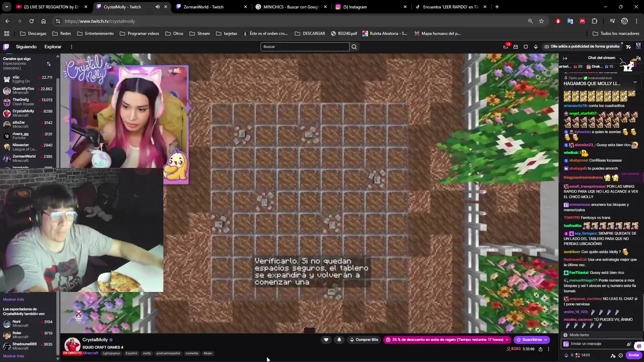Viewport: 644px width, 362px height.
Task: Open the chat community users icon
Action: [637, 58]
